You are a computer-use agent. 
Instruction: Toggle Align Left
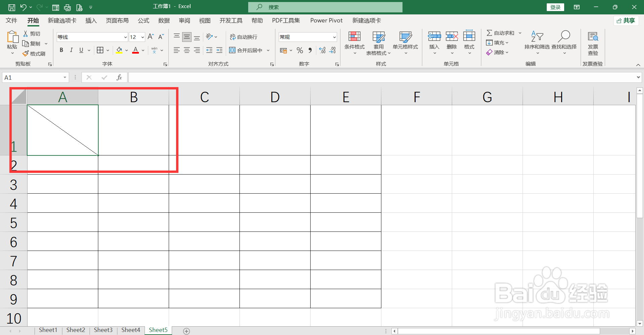pos(177,50)
